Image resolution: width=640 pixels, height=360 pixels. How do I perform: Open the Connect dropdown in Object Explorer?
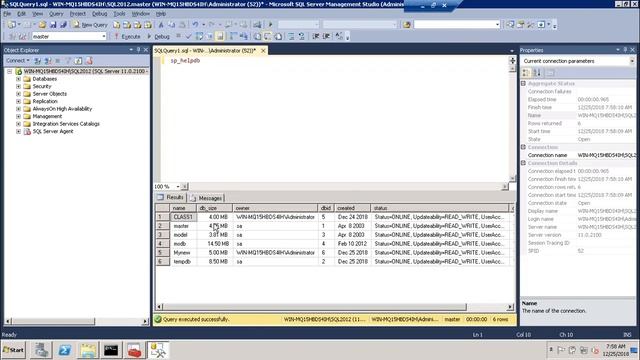[x=17, y=60]
